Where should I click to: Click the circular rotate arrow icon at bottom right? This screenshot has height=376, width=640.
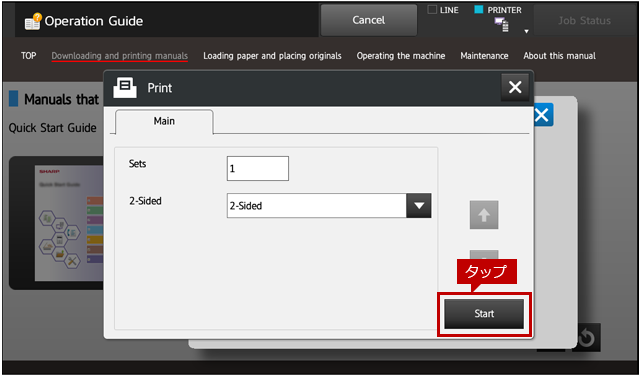[x=586, y=338]
